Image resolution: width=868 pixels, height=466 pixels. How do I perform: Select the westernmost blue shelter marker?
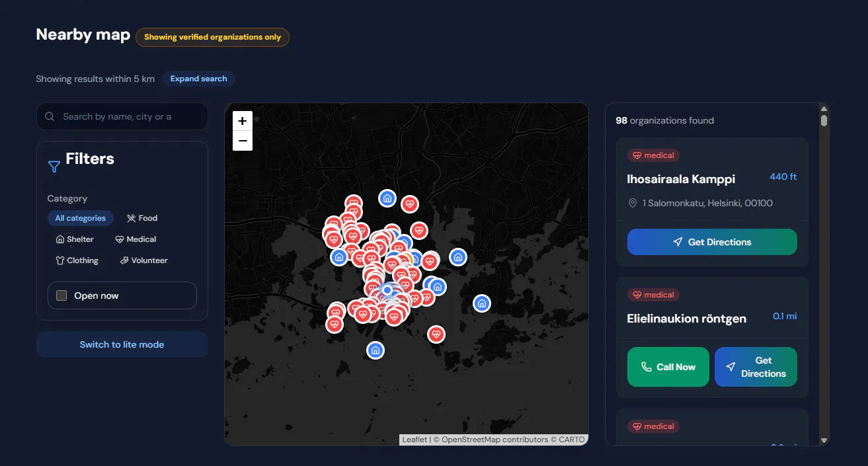pos(339,257)
